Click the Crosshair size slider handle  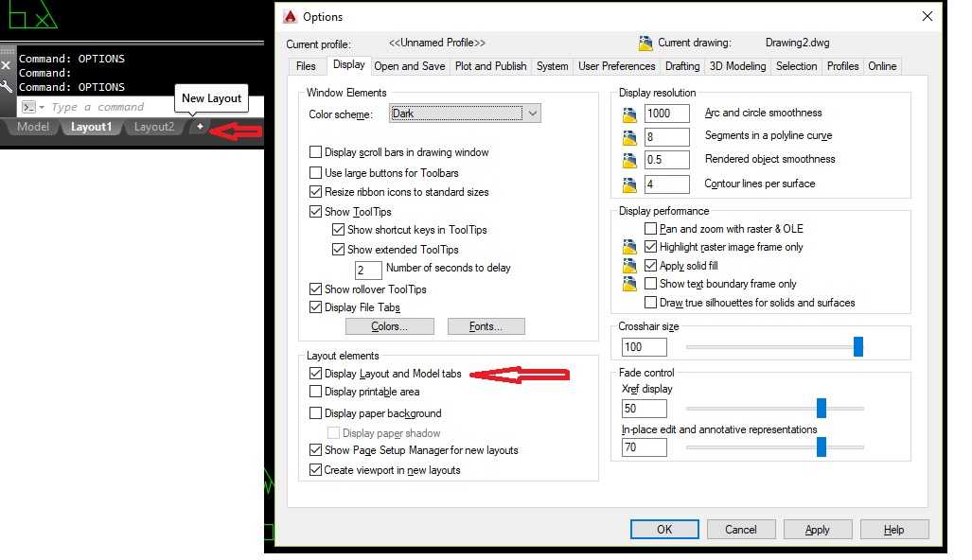[x=857, y=347]
